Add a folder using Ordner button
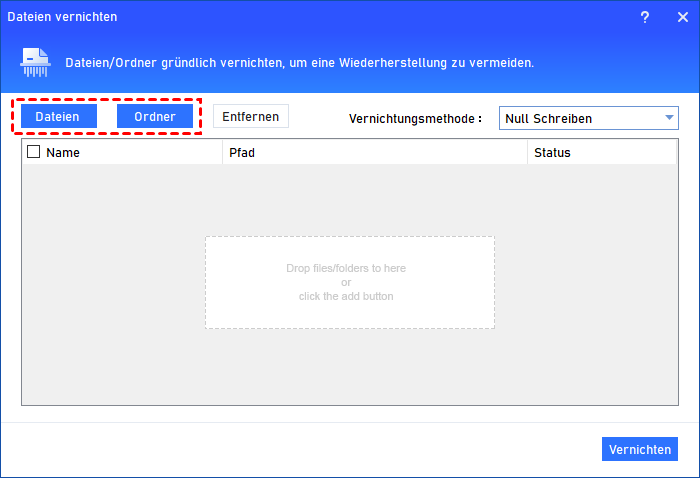 (x=155, y=117)
